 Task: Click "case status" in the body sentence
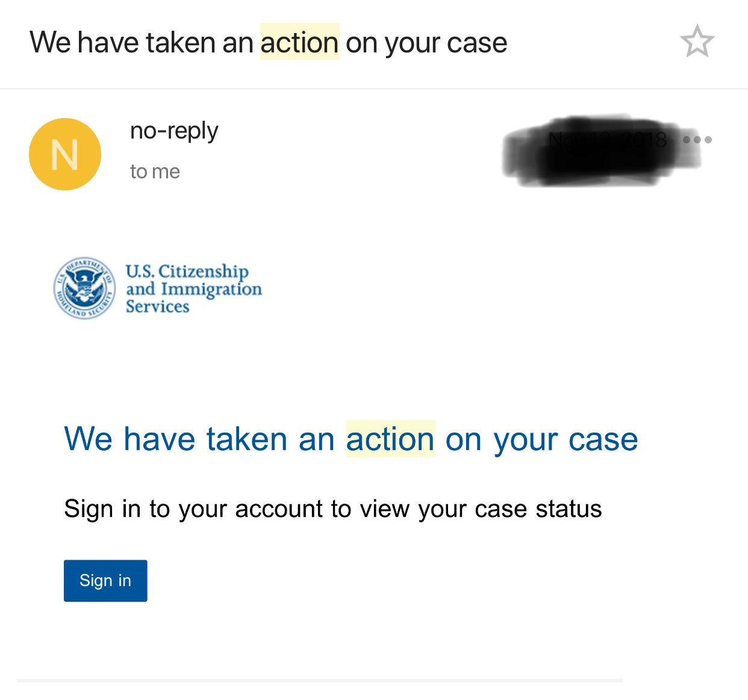coord(538,509)
